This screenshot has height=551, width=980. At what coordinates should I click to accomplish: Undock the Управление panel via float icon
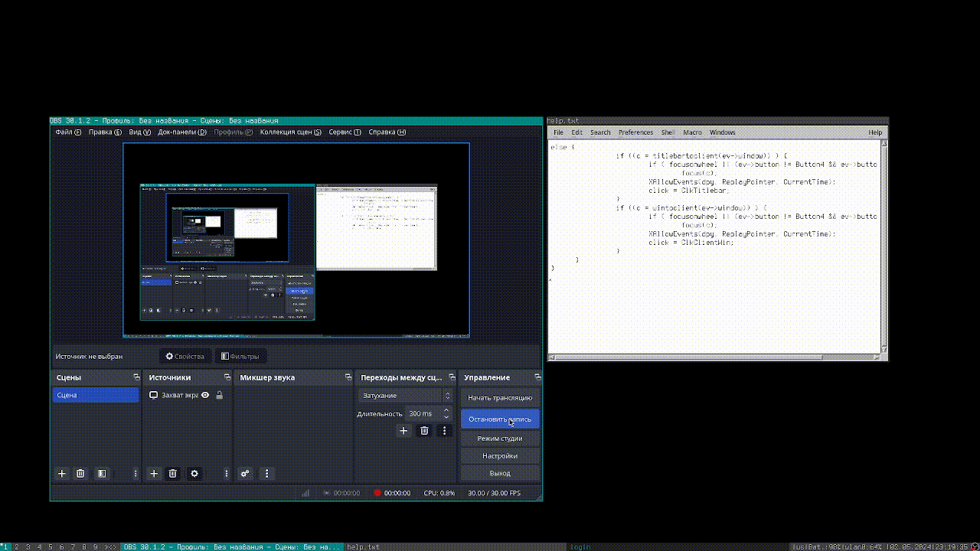click(537, 377)
